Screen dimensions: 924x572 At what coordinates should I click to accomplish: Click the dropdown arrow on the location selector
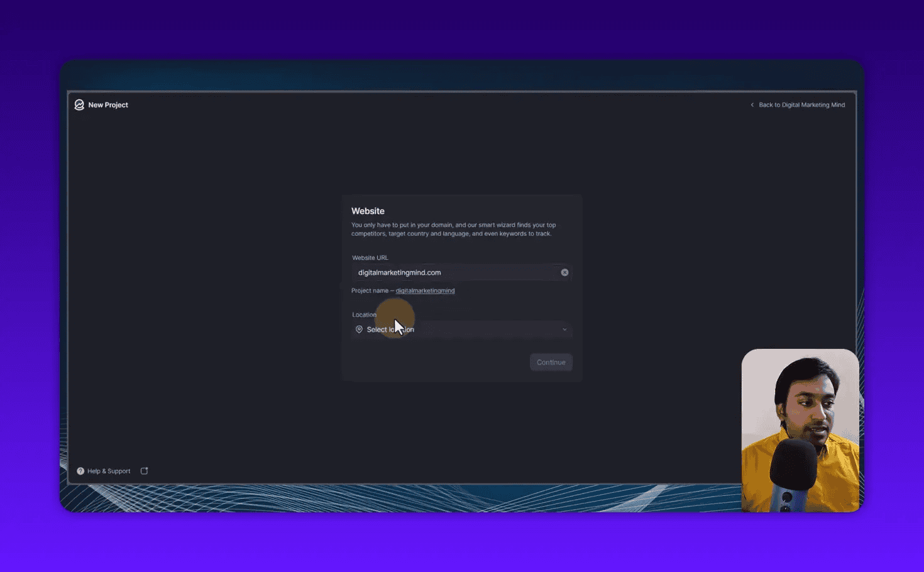click(564, 329)
